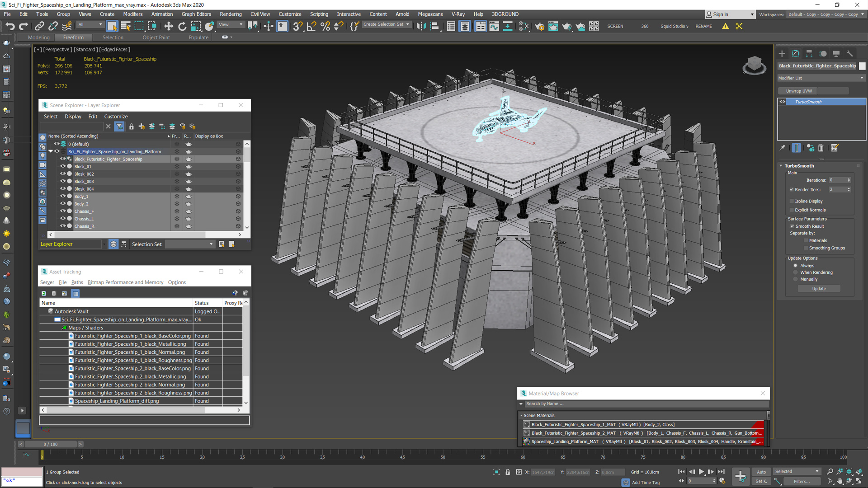Open the Selection Set combo in Layer Explorer

(189, 244)
